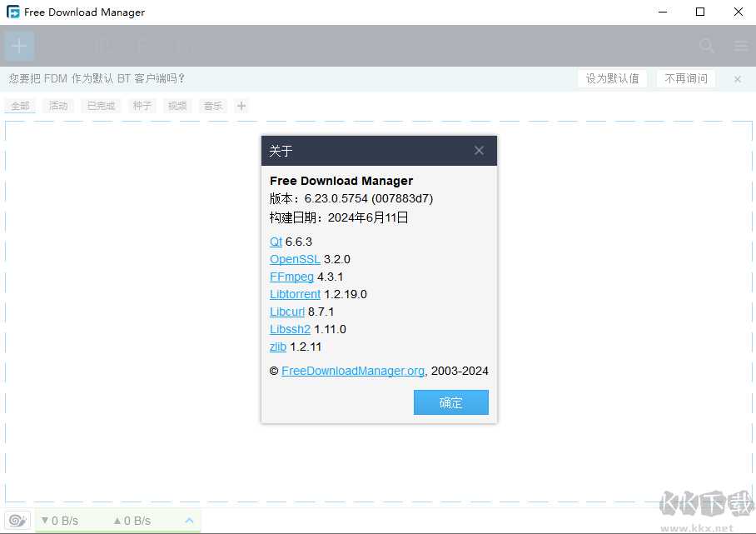This screenshot has width=756, height=534.
Task: Click the delete trash icon in toolbar
Action: (x=144, y=47)
